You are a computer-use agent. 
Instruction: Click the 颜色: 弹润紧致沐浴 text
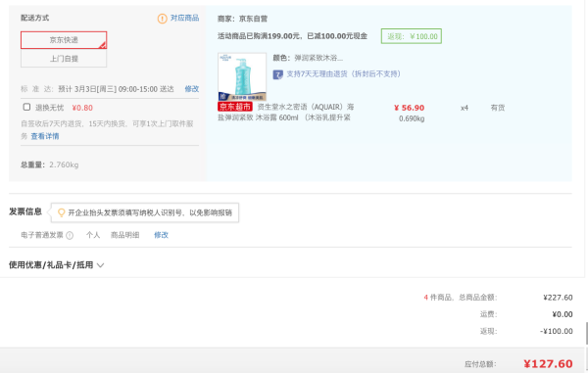point(308,58)
